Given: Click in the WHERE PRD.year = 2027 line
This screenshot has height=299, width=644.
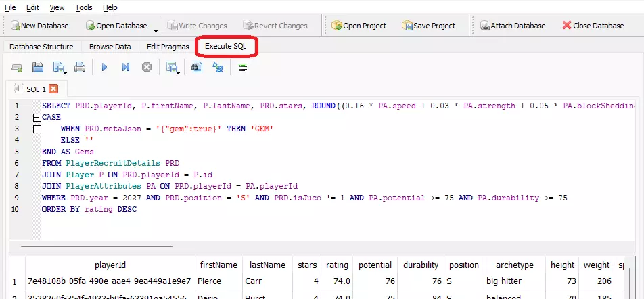Looking at the screenshot, I should pos(304,198).
